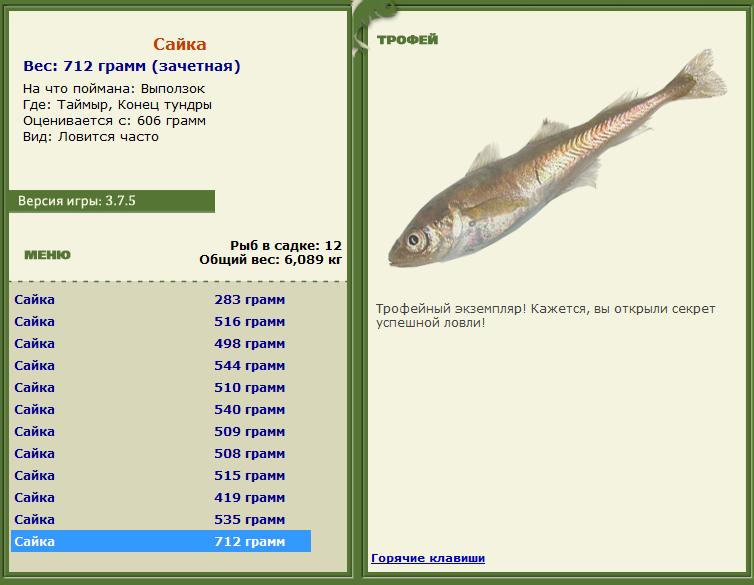Highlight the Сайка 540 грамм entry
Viewport: 754px width, 585px height.
point(160,410)
